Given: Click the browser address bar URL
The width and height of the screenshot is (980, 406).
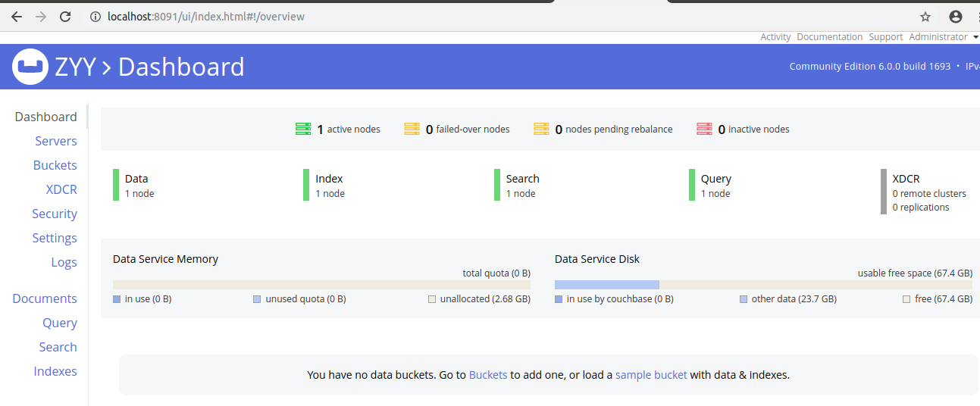Looking at the screenshot, I should pos(206,17).
